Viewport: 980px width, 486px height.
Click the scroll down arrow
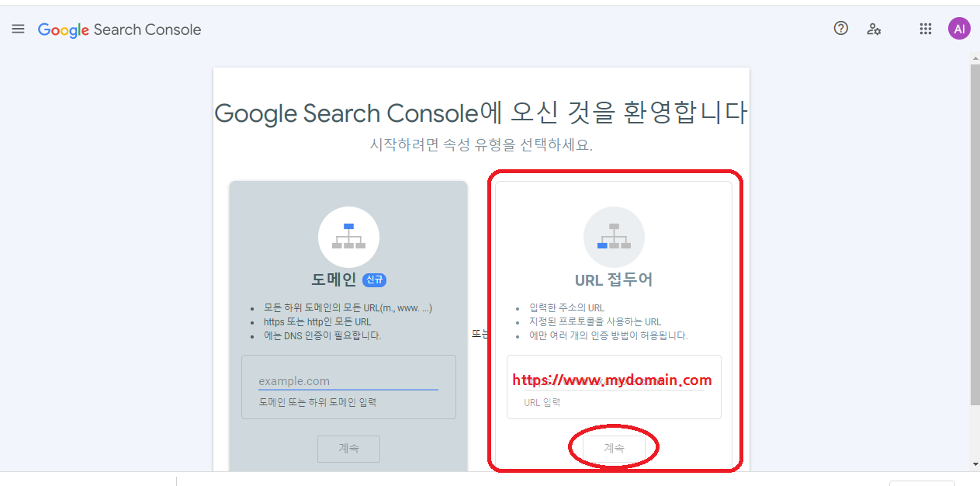click(x=975, y=464)
